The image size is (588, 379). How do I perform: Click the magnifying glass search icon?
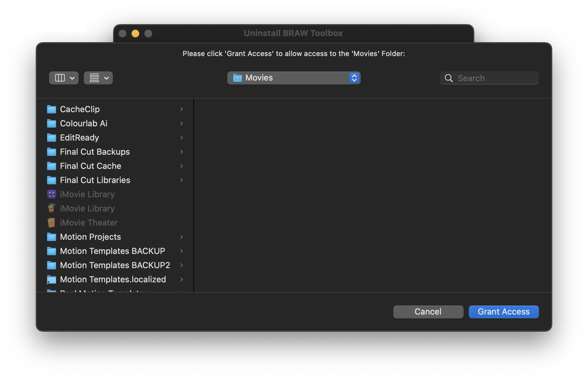tap(449, 78)
